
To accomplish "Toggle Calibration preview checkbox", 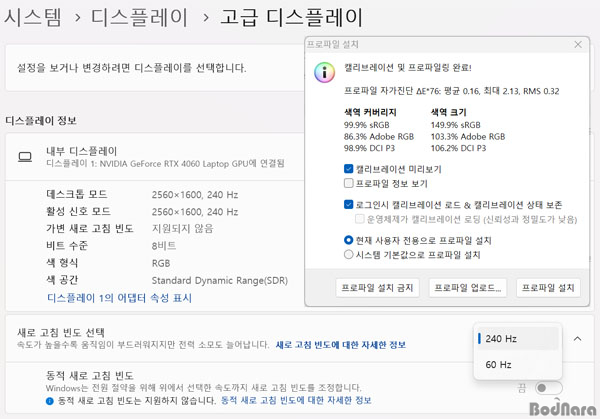I will pos(348,169).
